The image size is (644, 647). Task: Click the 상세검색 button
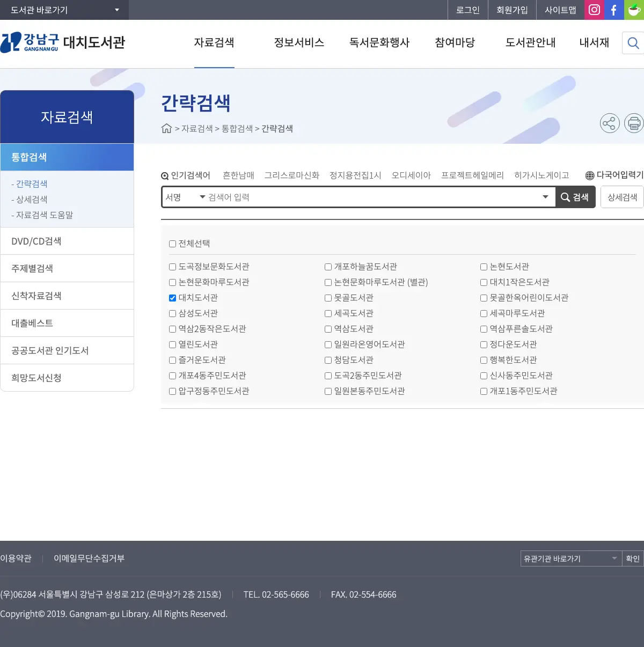[622, 197]
